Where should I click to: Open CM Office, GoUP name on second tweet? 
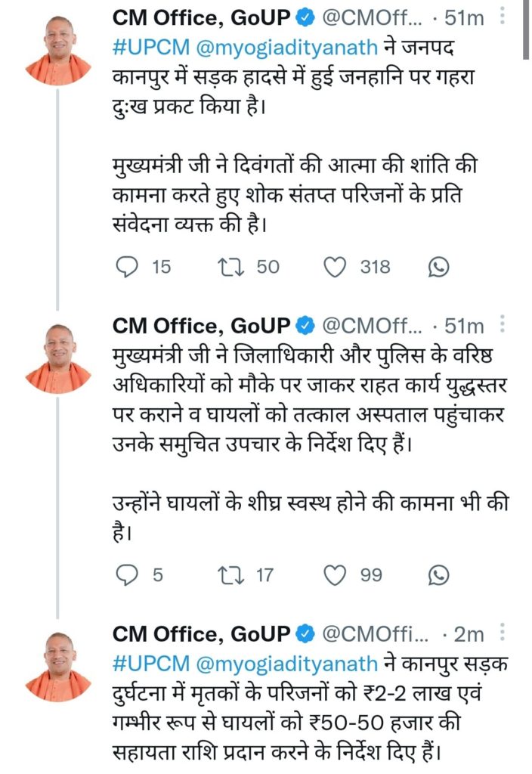pos(201,326)
